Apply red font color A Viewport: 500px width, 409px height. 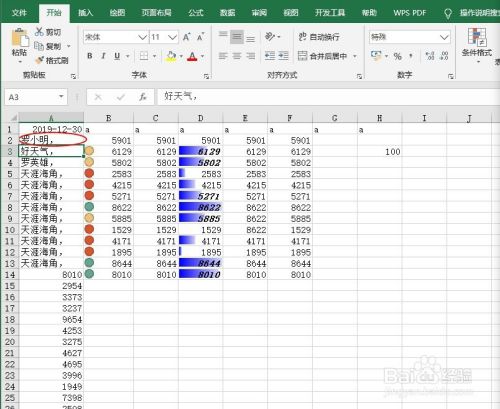click(x=192, y=56)
